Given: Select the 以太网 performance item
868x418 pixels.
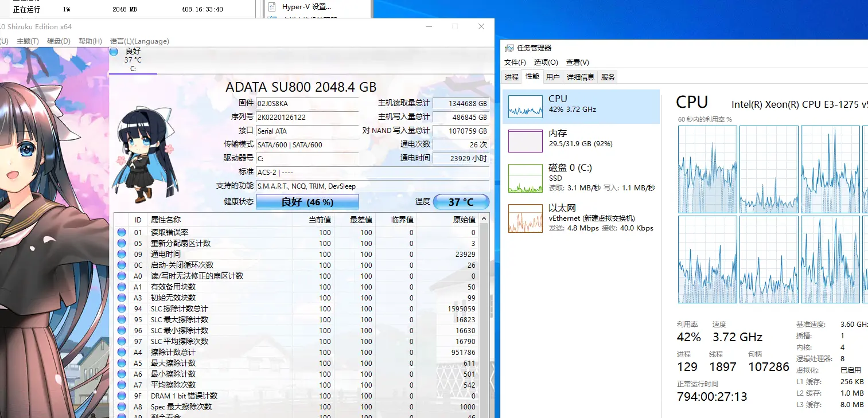Looking at the screenshot, I should point(581,218).
